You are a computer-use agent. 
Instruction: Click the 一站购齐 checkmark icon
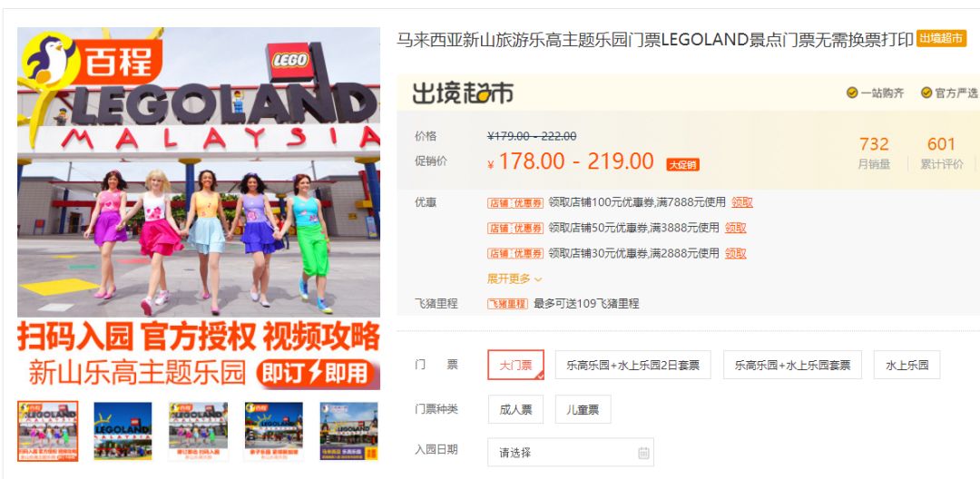[852, 93]
